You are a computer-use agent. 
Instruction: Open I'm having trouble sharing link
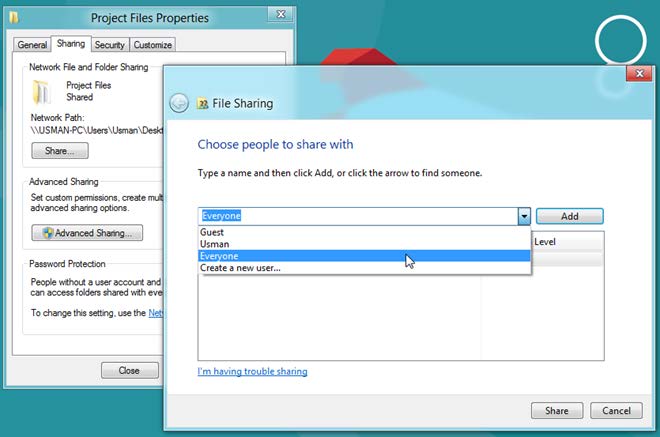point(253,371)
